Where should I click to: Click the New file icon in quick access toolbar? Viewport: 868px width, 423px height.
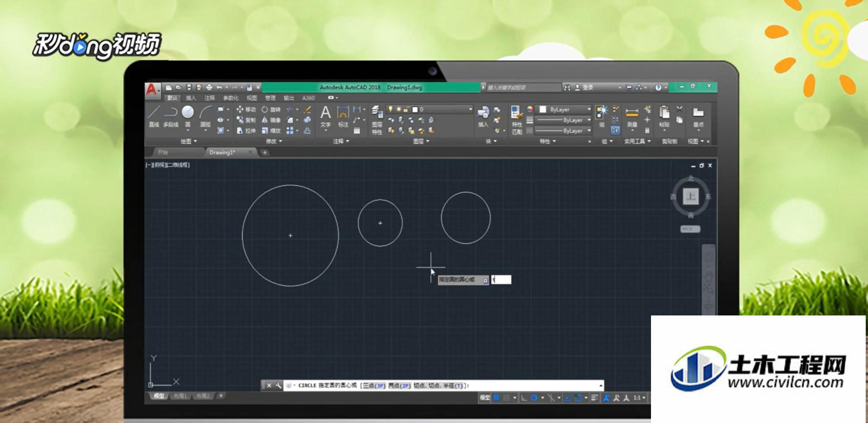click(169, 87)
